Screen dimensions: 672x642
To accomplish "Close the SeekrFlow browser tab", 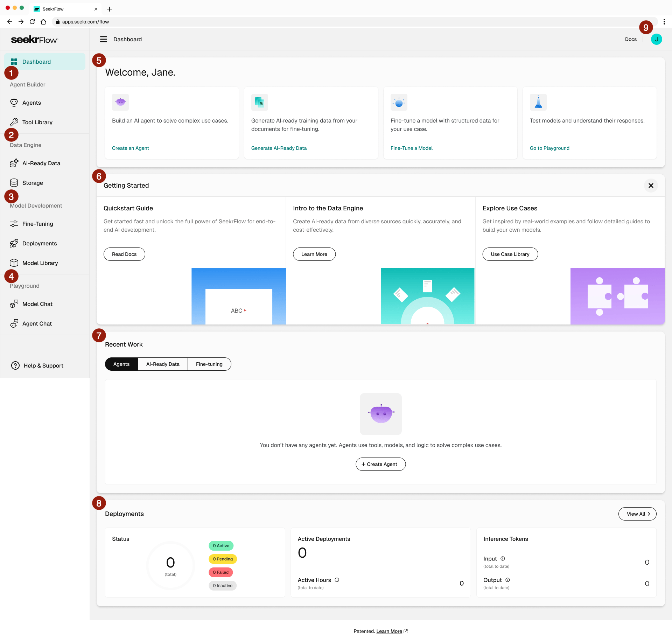I will pyautogui.click(x=96, y=9).
